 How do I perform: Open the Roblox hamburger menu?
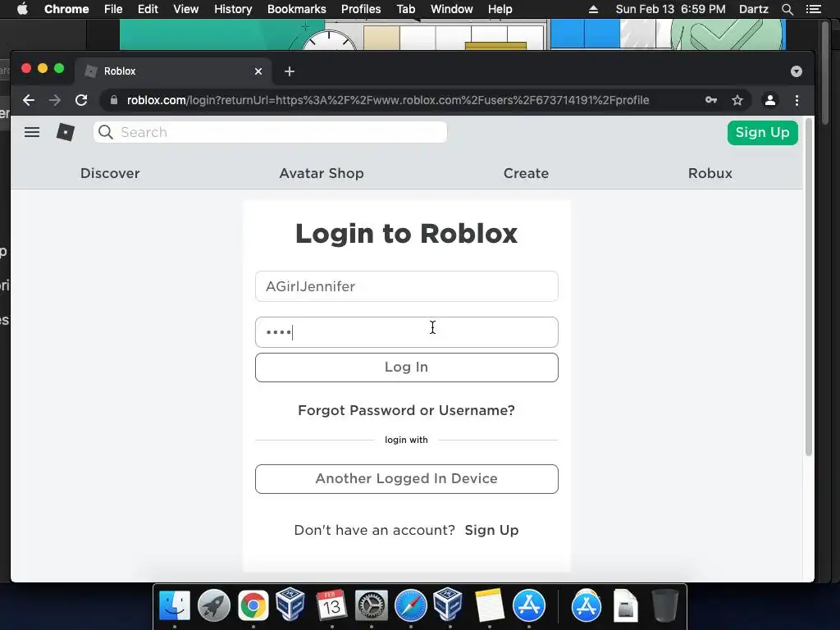(x=32, y=132)
